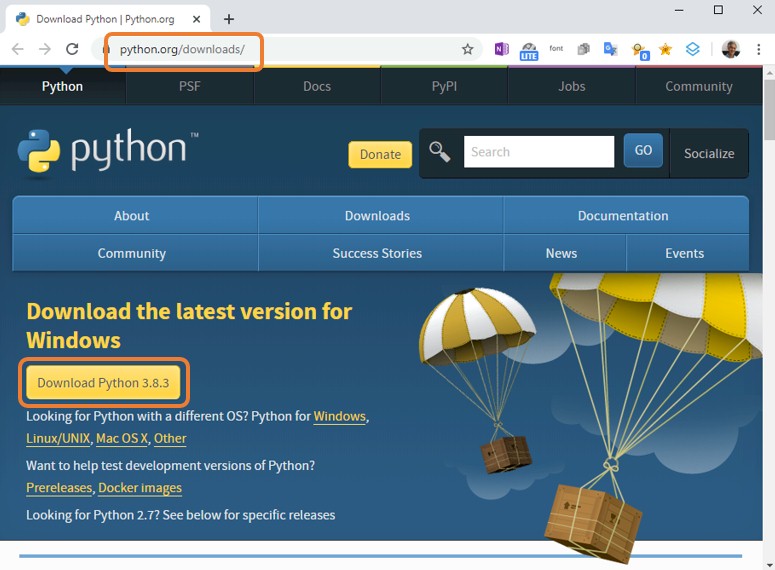Open the Docs top navigation tab
This screenshot has width=775, height=570.
point(317,87)
